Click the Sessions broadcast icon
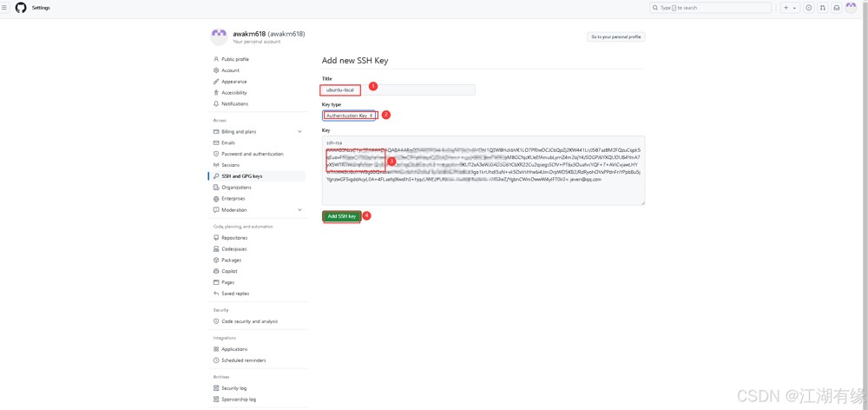The height and width of the screenshot is (410, 868). (x=216, y=165)
